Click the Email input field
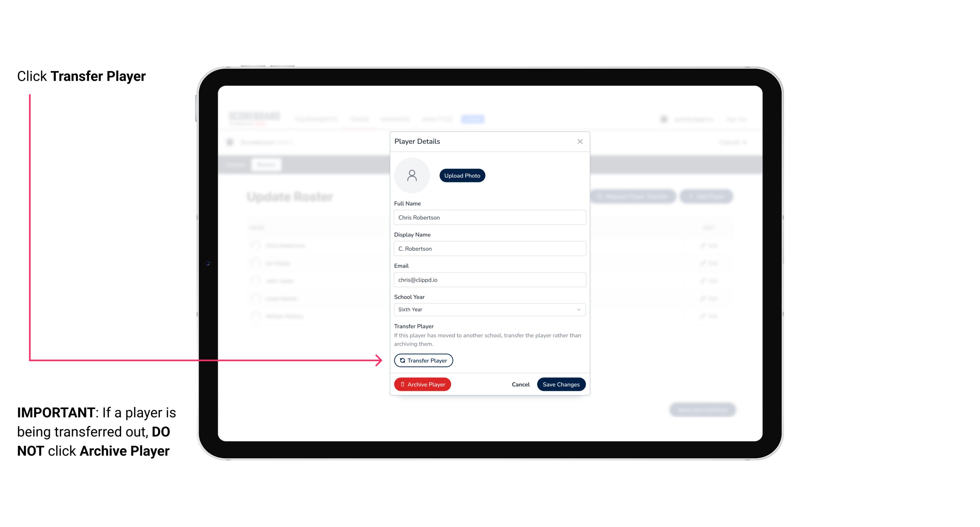980x527 pixels. 489,280
